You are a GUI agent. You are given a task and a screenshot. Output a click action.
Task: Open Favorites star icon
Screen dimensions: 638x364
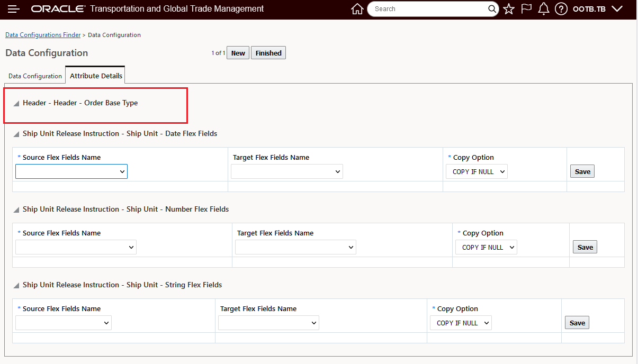pos(509,9)
